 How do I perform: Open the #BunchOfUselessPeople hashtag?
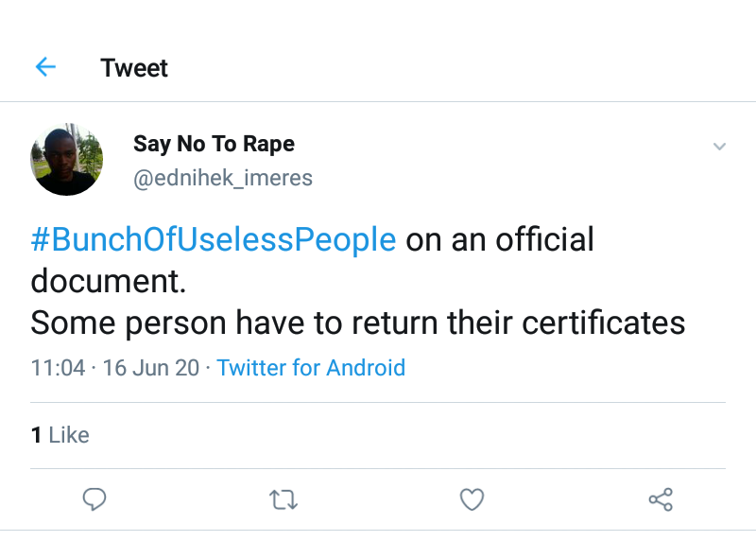point(214,239)
